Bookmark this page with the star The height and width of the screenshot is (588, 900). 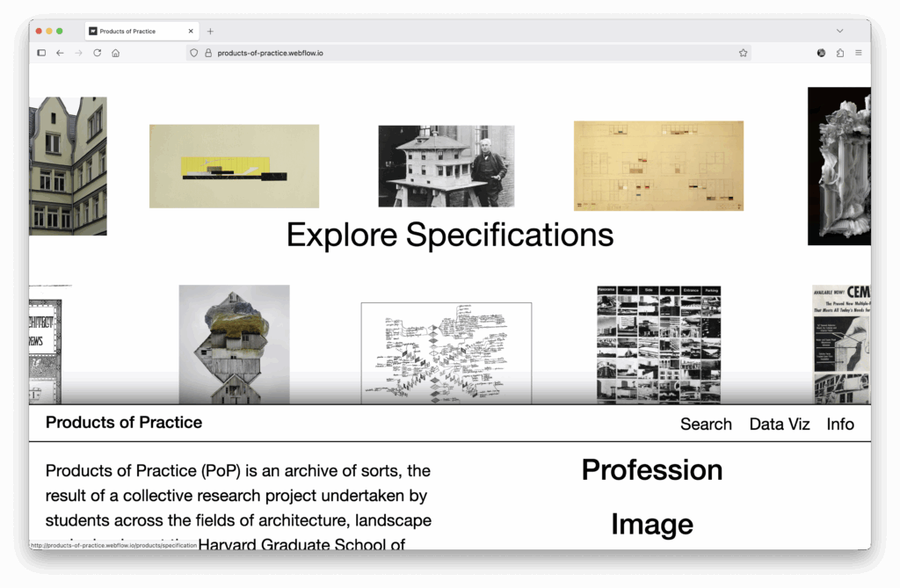coord(743,53)
